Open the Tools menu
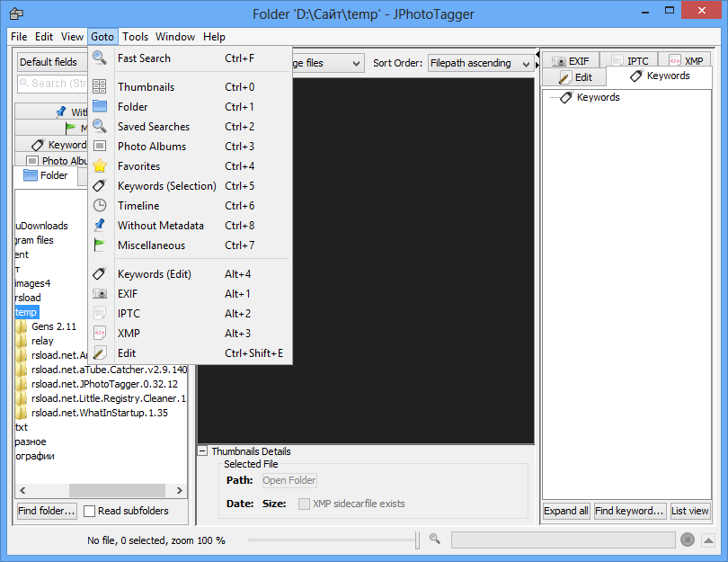 coord(135,37)
